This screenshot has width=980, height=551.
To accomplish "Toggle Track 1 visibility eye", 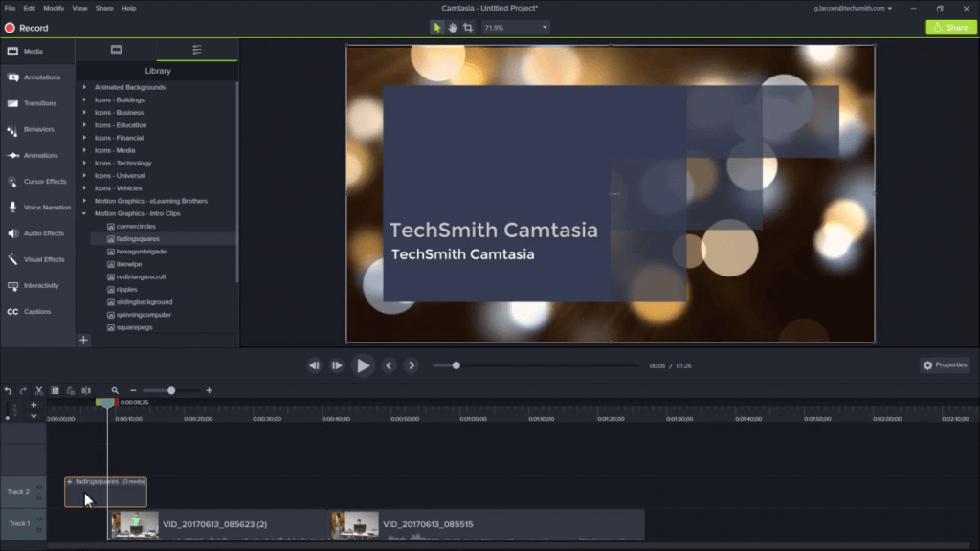I will 39,518.
